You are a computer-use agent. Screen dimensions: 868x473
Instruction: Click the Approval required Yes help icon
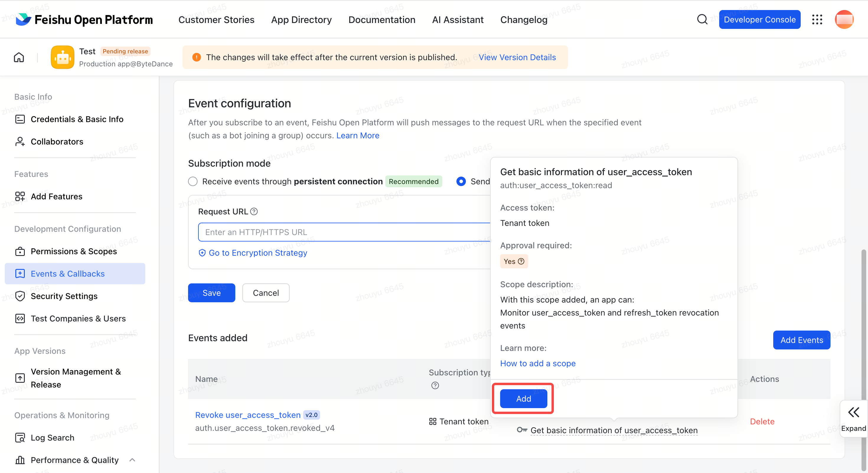[x=521, y=261]
